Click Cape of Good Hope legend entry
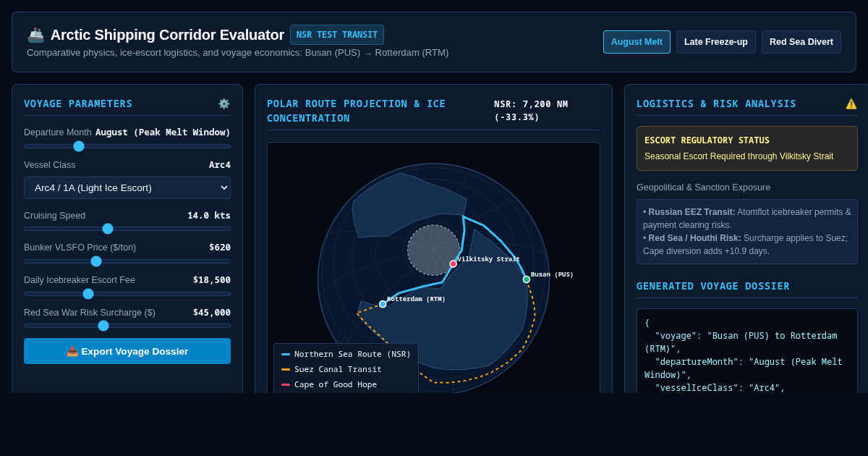The width and height of the screenshot is (868, 456). pos(329,384)
